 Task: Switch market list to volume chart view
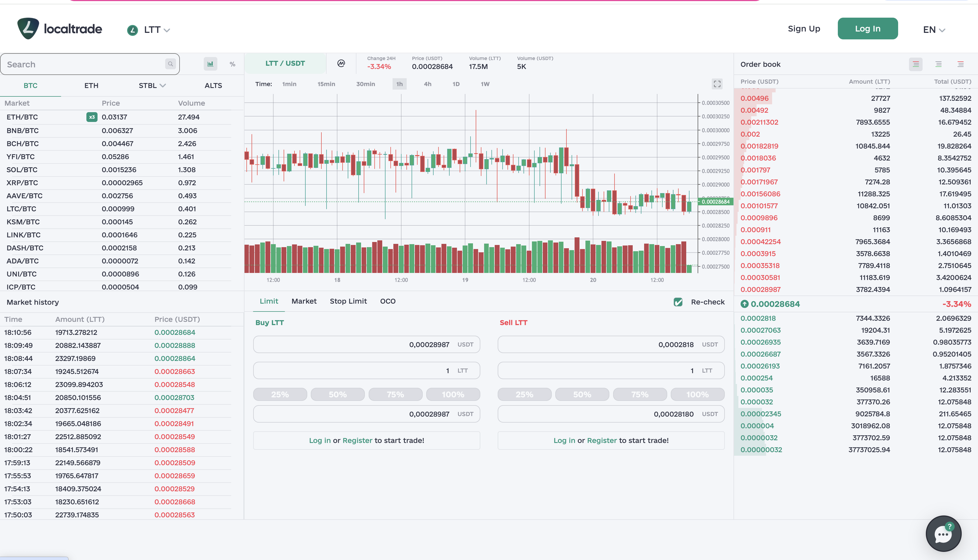[210, 64]
